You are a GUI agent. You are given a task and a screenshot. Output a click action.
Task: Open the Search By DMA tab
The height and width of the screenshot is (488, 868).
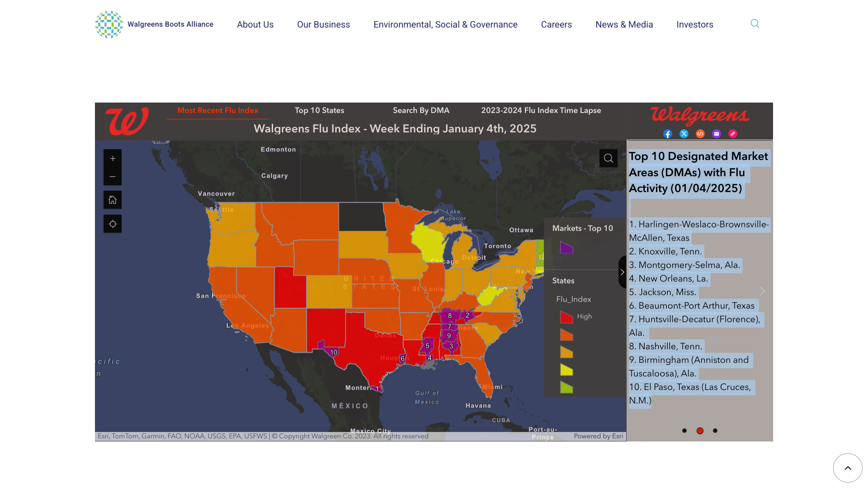click(421, 110)
